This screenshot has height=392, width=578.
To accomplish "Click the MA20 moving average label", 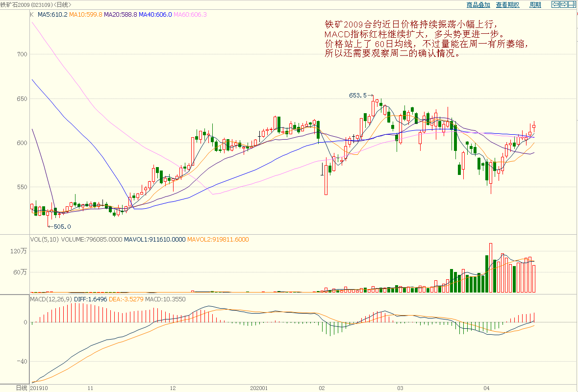I will click(120, 15).
